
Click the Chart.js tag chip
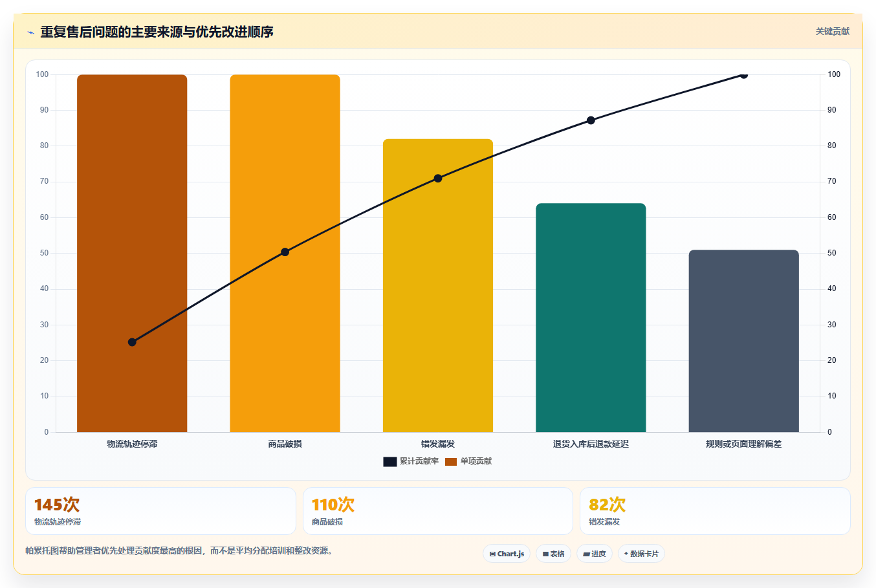507,554
